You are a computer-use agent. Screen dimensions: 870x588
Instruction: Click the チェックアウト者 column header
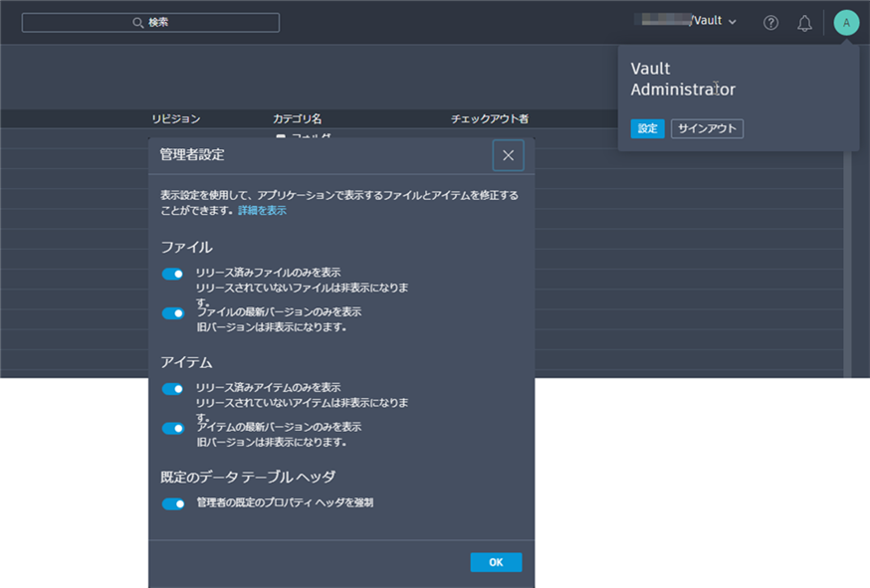490,118
